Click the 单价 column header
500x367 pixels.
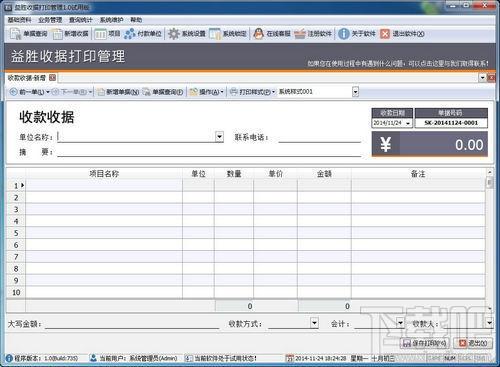tap(276, 174)
